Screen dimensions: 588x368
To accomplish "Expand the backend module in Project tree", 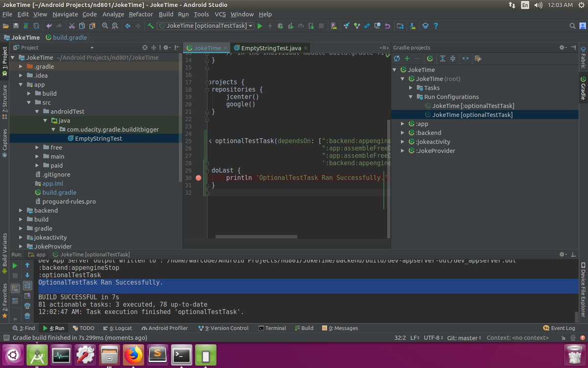I will pos(21,210).
